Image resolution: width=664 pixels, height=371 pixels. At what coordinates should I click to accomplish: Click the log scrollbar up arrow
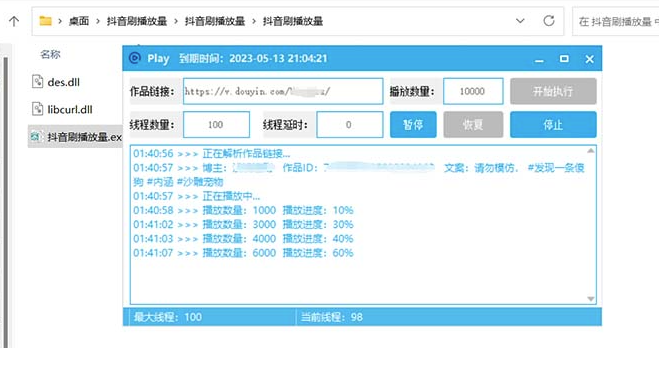pyautogui.click(x=591, y=150)
